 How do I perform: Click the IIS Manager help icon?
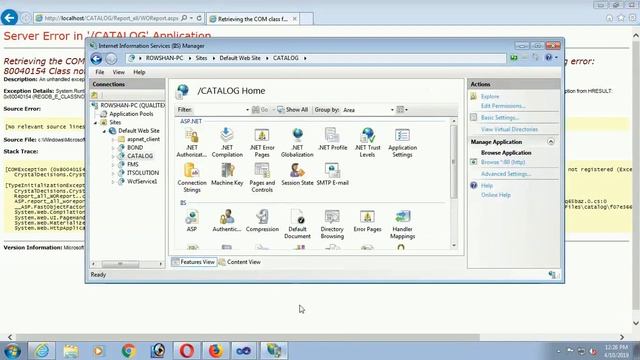(x=549, y=58)
